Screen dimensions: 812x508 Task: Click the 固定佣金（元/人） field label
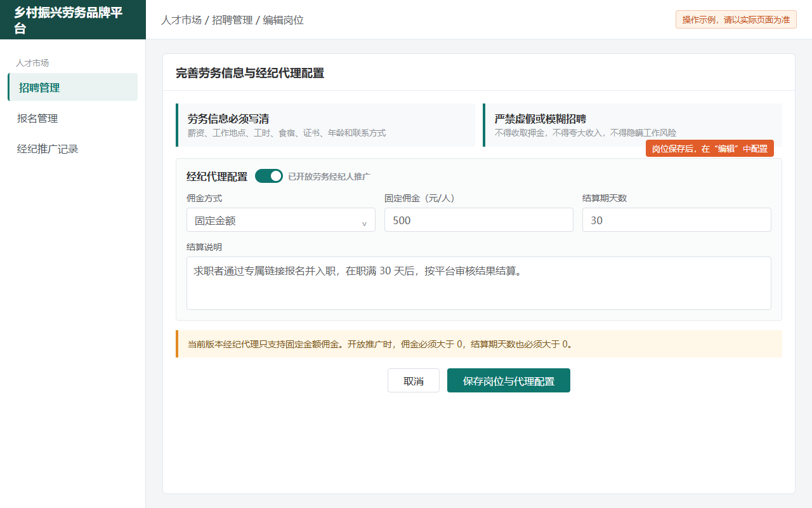pyautogui.click(x=420, y=198)
